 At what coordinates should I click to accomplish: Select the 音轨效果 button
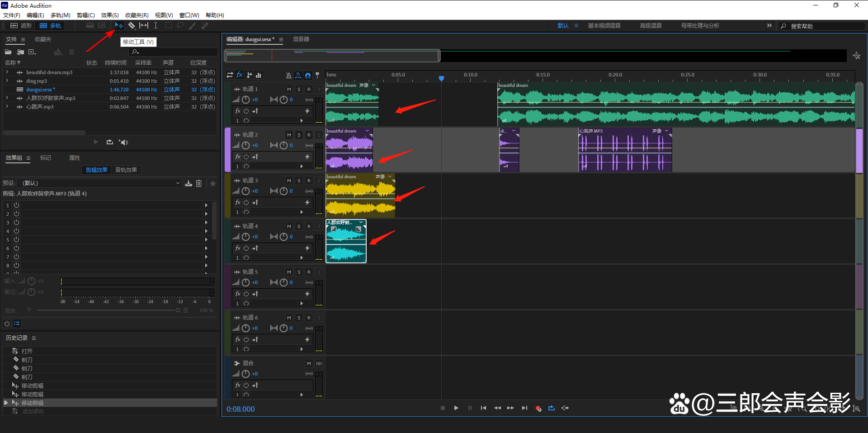[x=126, y=170]
